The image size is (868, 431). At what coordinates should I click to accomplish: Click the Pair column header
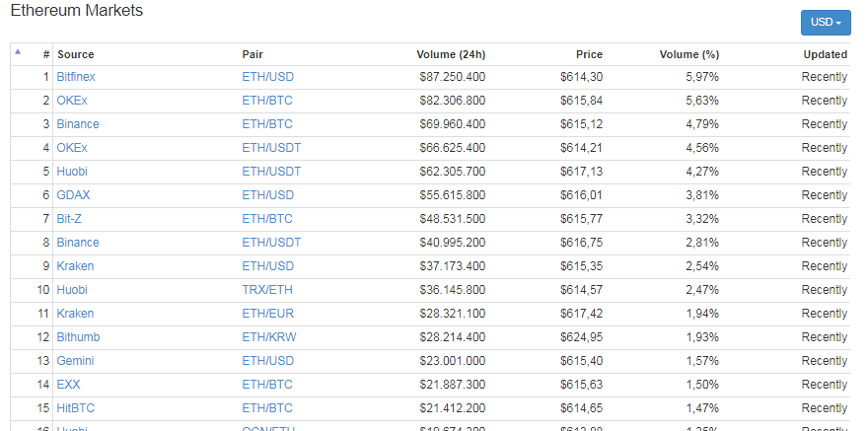click(253, 54)
